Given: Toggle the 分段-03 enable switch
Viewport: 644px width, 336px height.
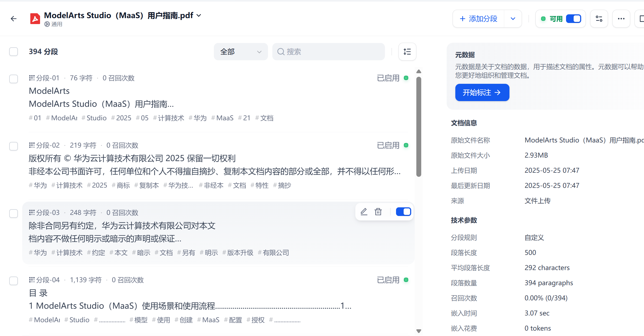Looking at the screenshot, I should 403,212.
